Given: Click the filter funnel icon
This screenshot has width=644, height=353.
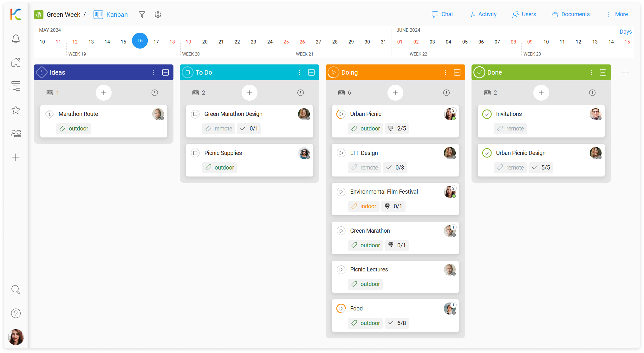Looking at the screenshot, I should click(x=142, y=15).
